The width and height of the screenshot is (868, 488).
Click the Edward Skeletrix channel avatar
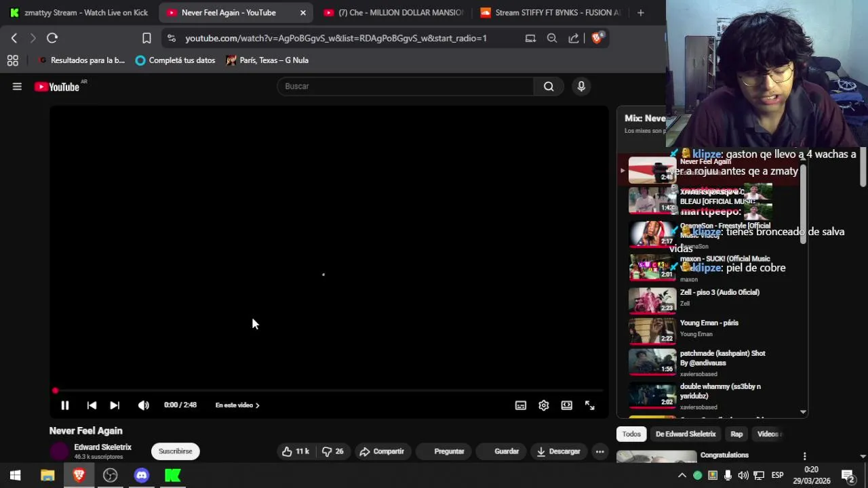[x=60, y=451]
